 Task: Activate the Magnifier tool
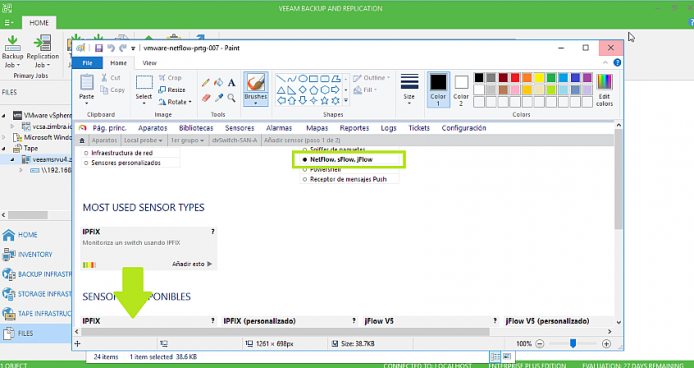click(231, 97)
